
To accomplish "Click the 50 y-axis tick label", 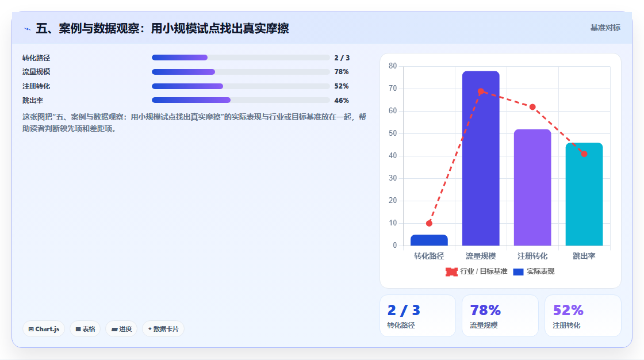I will click(393, 133).
